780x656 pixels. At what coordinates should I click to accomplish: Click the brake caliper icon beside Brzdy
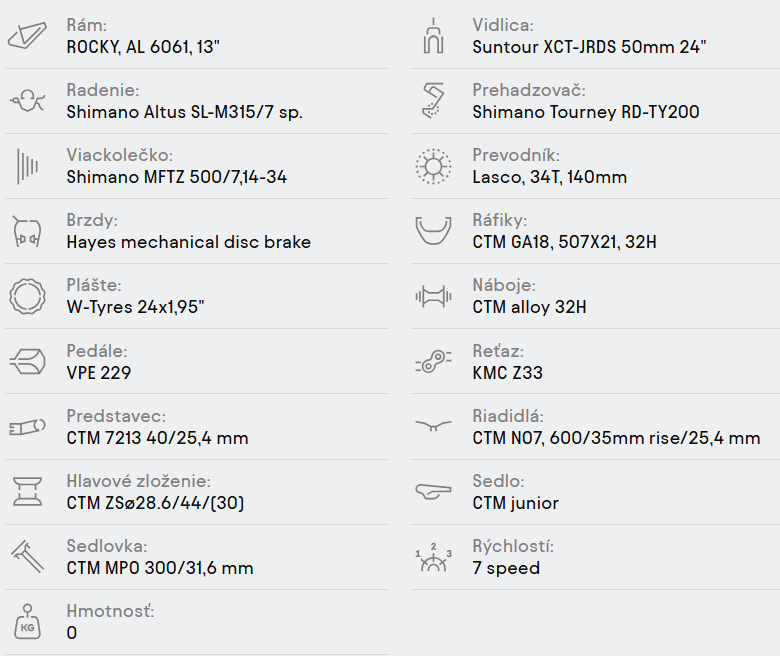click(28, 231)
